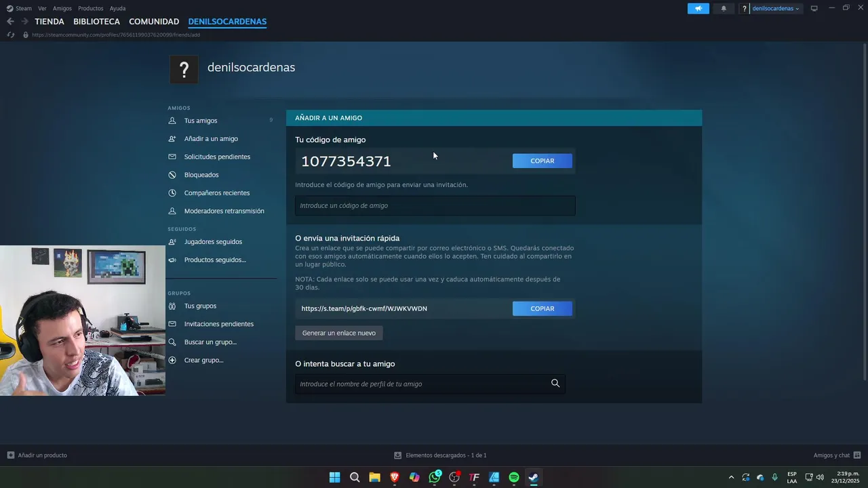This screenshot has width=868, height=488.
Task: Click the friend code number 1077354371
Action: click(346, 161)
